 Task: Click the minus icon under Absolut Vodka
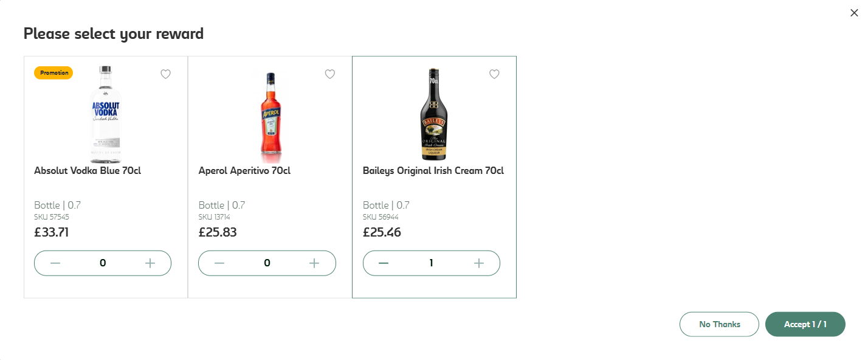point(55,263)
